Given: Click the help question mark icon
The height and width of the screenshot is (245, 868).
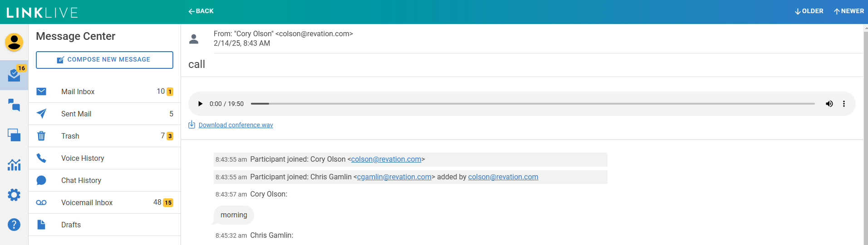Looking at the screenshot, I should pyautogui.click(x=14, y=225).
